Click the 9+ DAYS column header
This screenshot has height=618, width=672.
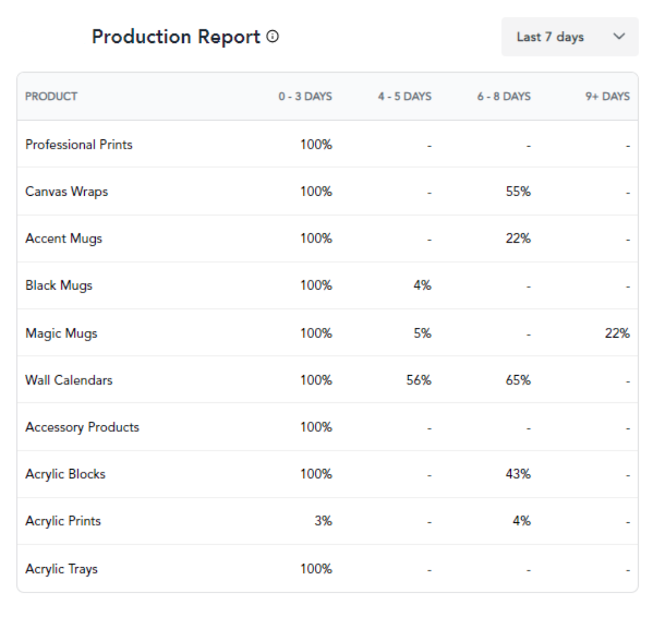[x=608, y=96]
